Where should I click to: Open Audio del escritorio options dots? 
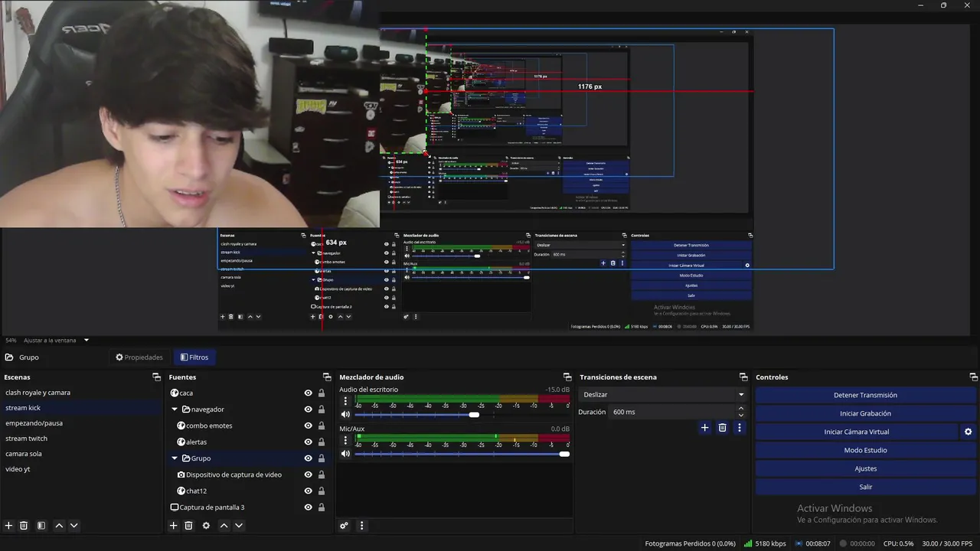(x=345, y=400)
